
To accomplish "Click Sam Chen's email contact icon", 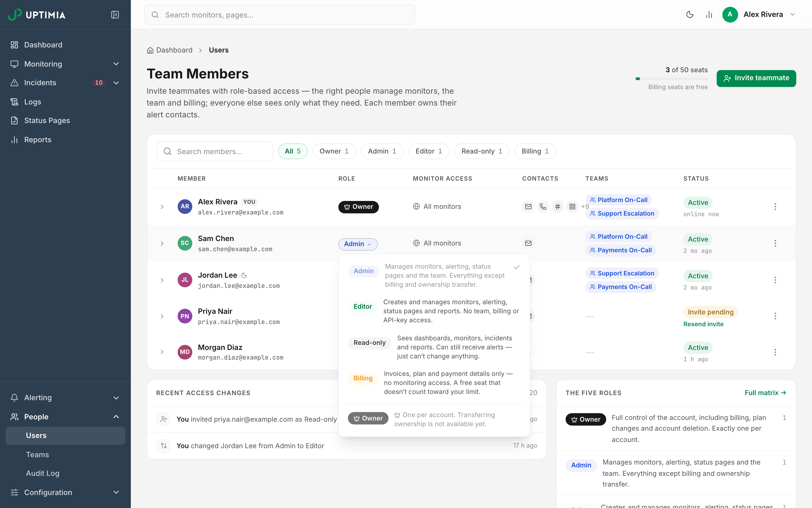I will (x=528, y=243).
